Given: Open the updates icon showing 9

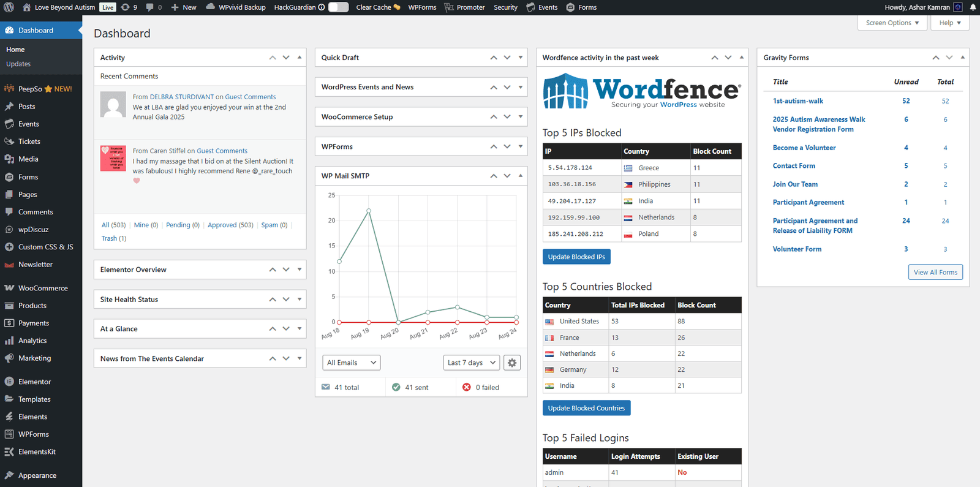Looking at the screenshot, I should (x=129, y=7).
